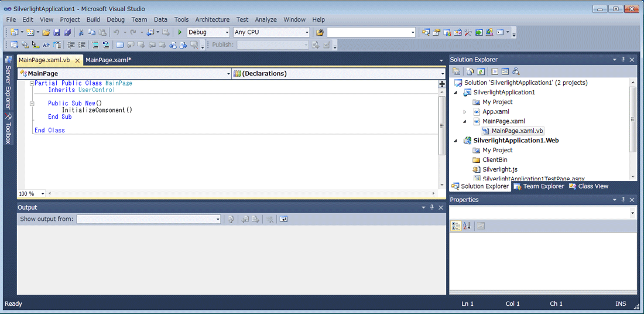The height and width of the screenshot is (314, 644).
Task: Open the Show output from dropdown
Action: tap(218, 220)
